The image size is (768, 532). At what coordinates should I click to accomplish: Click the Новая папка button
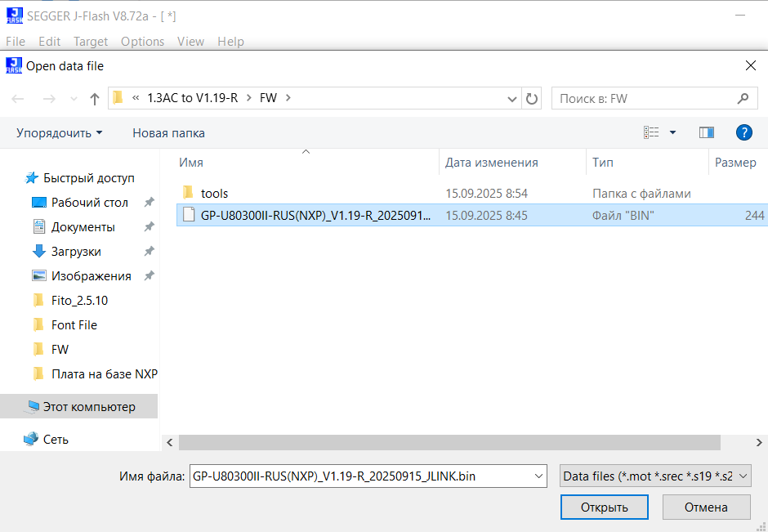tap(167, 132)
